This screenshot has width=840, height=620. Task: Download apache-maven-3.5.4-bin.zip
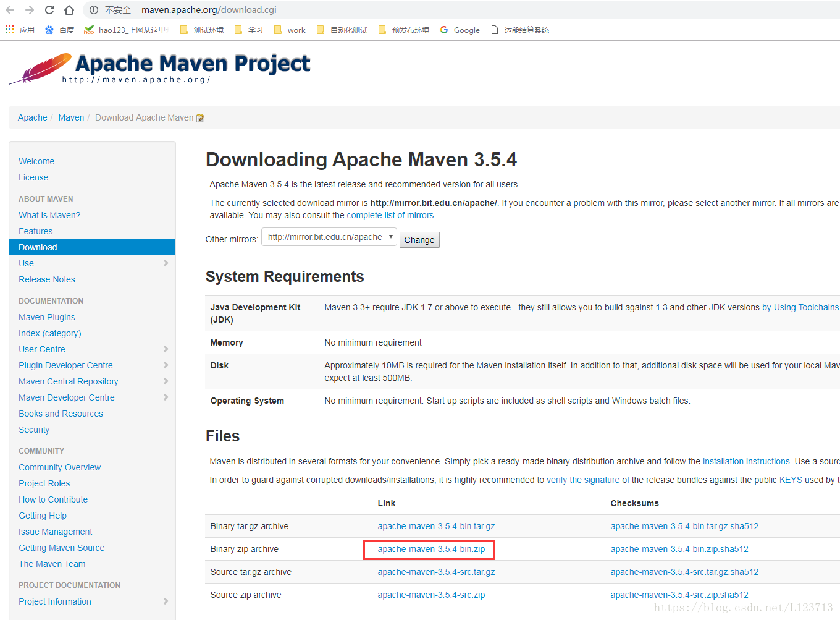point(432,549)
